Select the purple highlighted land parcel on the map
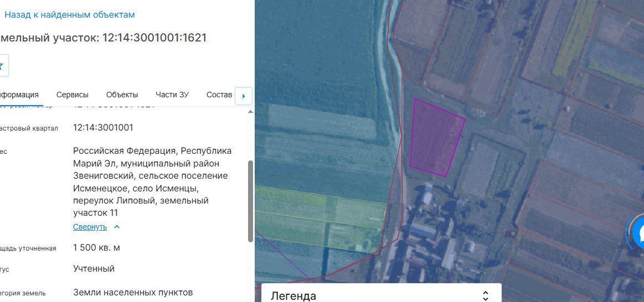This screenshot has height=302, width=644. click(436, 139)
